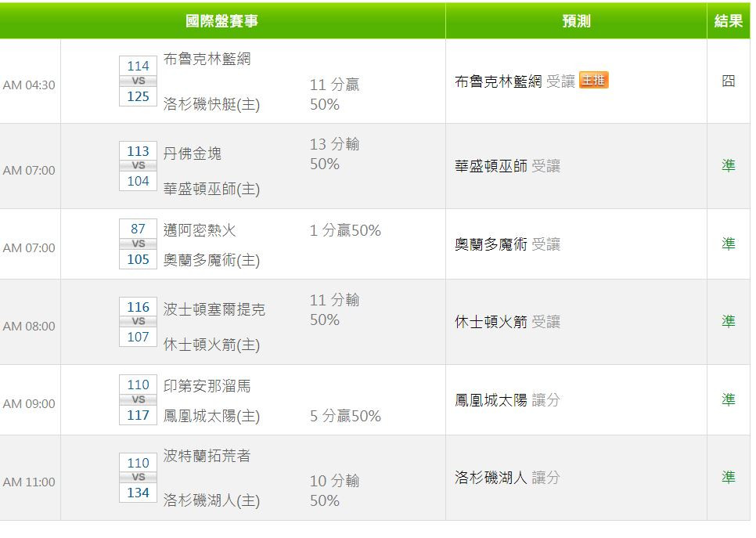Select team 華盛頓巫師(主)
This screenshot has height=538, width=756.
point(211,189)
